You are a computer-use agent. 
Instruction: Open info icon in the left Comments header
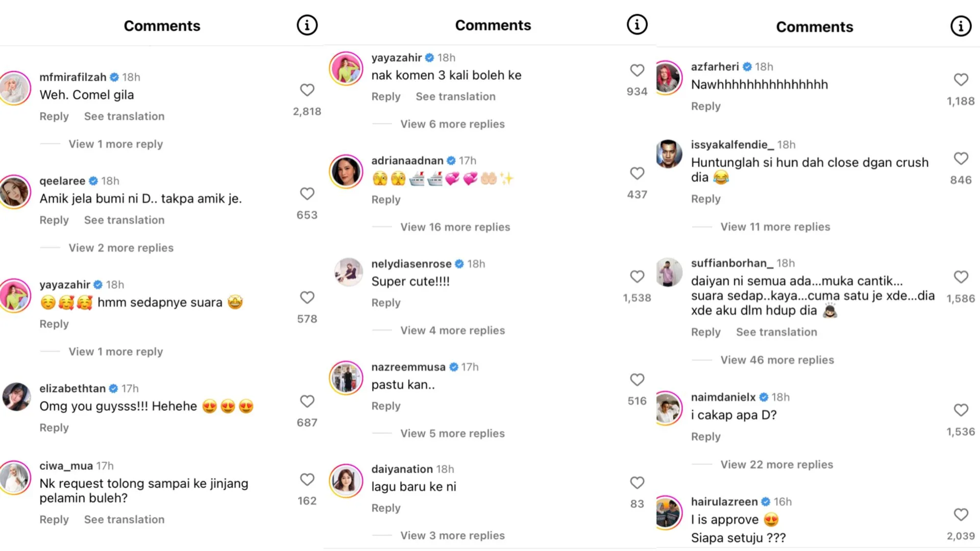click(x=307, y=25)
